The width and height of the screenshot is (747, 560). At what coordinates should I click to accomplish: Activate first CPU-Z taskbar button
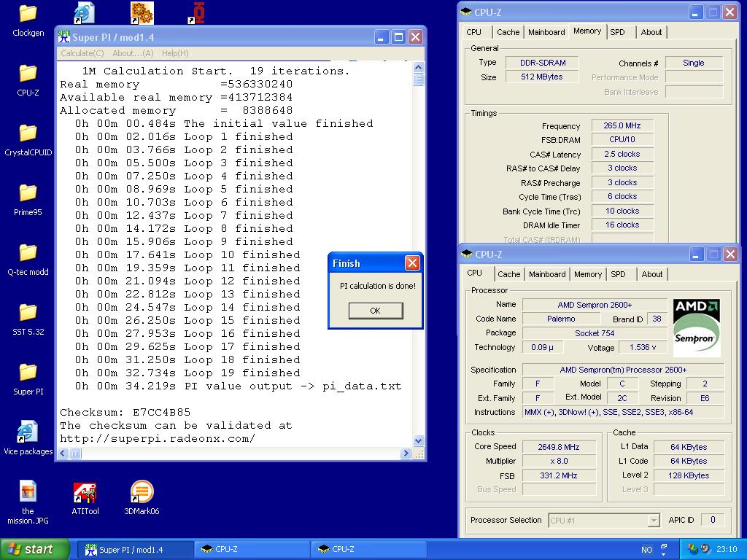(252, 550)
